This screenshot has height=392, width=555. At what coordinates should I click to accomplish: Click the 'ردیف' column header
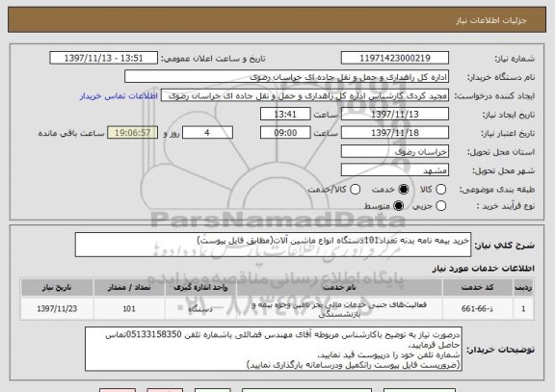click(523, 287)
